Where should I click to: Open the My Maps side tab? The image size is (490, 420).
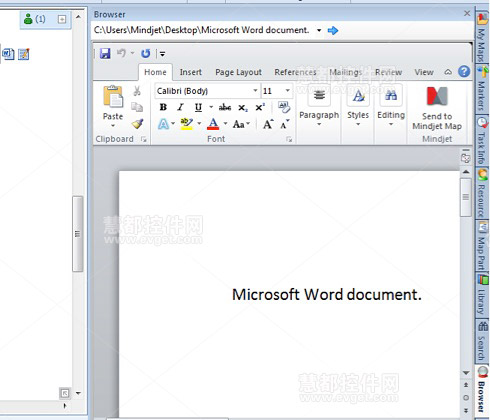tap(482, 36)
